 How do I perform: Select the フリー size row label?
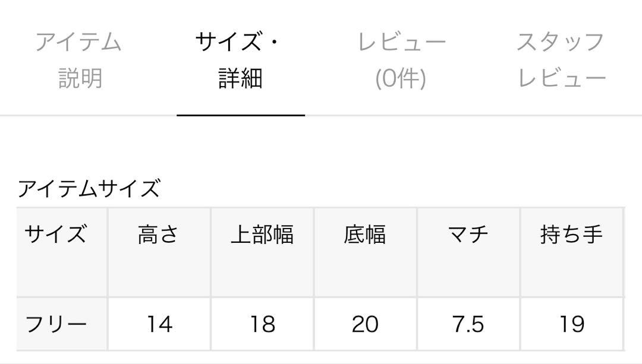pos(56,324)
